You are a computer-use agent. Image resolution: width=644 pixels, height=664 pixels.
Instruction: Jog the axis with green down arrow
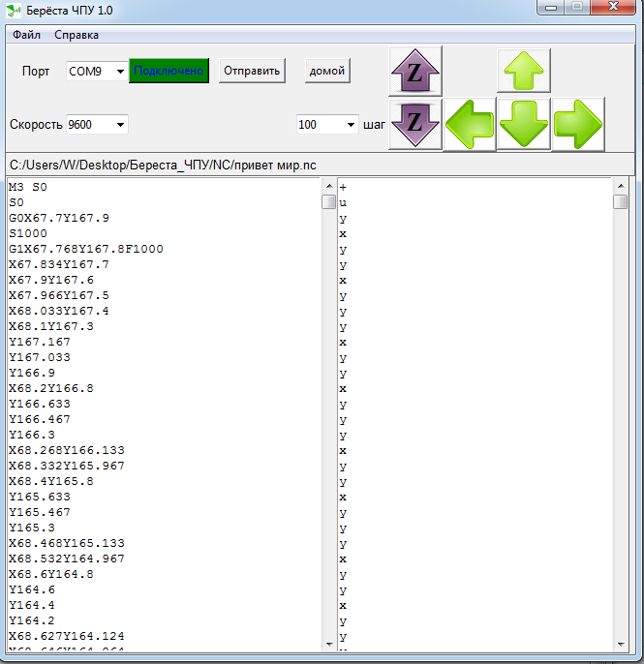pos(524,124)
